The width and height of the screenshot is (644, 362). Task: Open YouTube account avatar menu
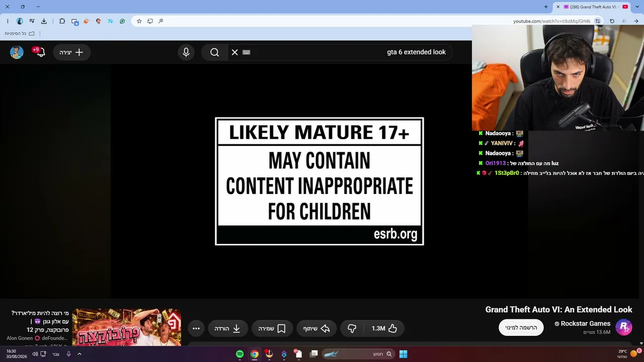[x=17, y=52]
